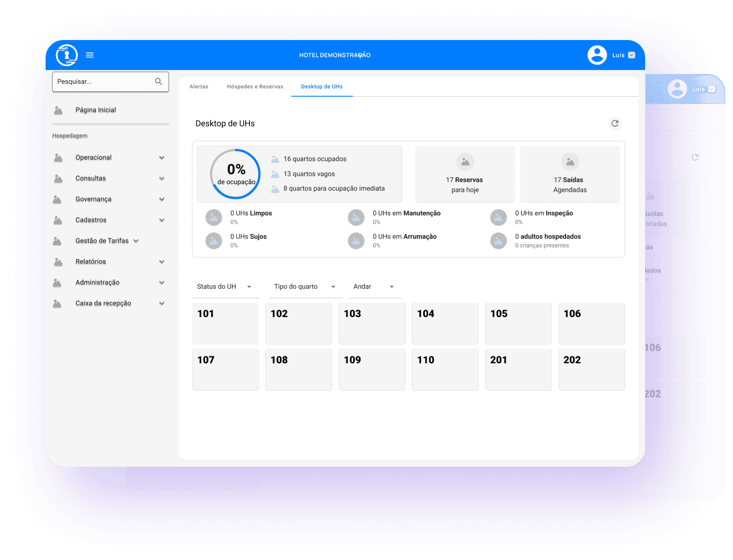This screenshot has height=560, width=733.
Task: Click the hamburger menu icon
Action: click(90, 55)
